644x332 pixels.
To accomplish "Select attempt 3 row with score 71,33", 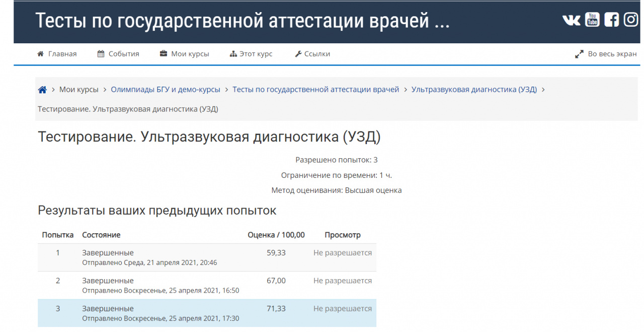I will tap(206, 313).
